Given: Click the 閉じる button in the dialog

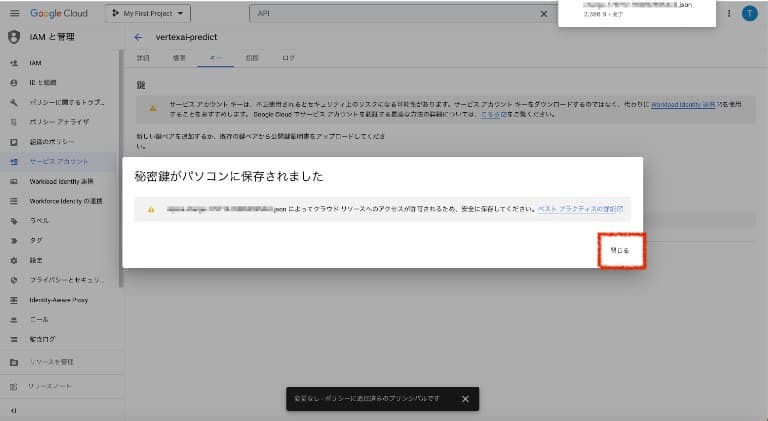Looking at the screenshot, I should coord(620,251).
